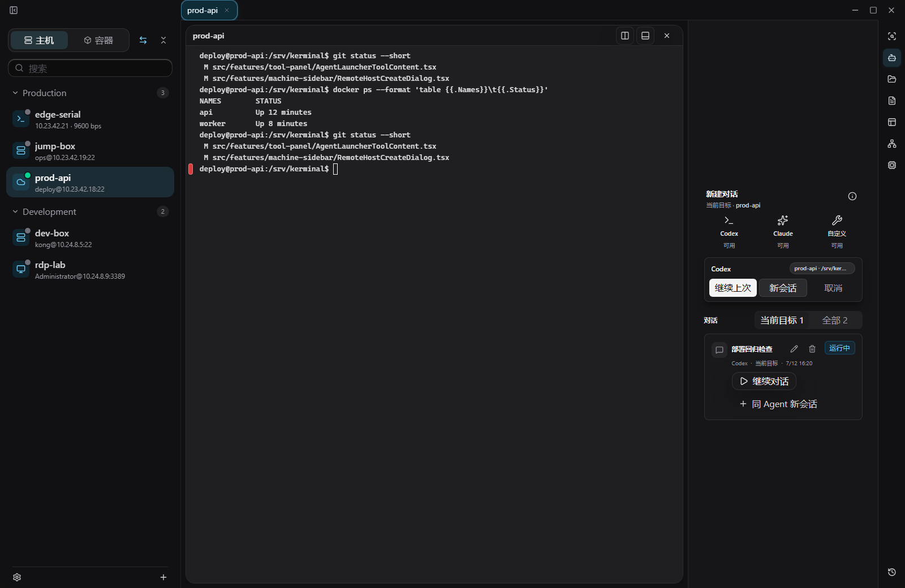The width and height of the screenshot is (905, 588).
Task: Click the 继续上次 button
Action: (x=733, y=288)
